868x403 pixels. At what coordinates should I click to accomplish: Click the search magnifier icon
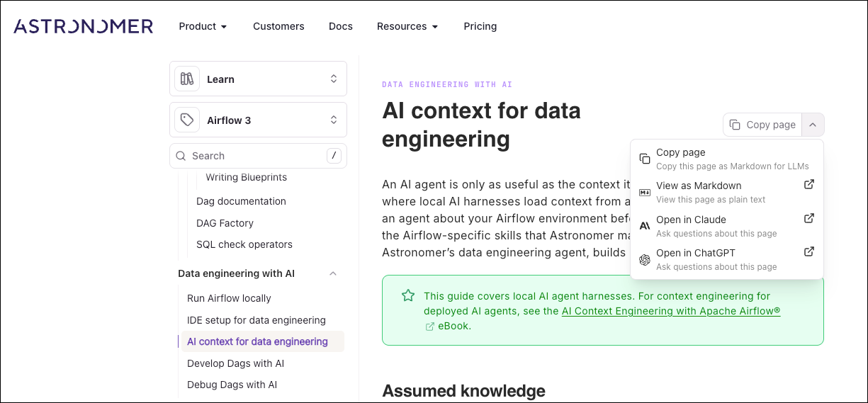[181, 156]
